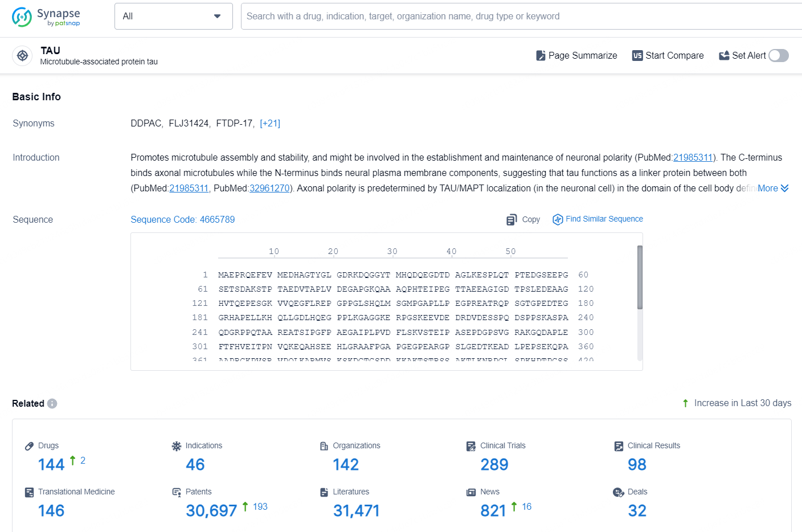The image size is (802, 532).
Task: Click the Page Summarize icon
Action: coord(541,56)
